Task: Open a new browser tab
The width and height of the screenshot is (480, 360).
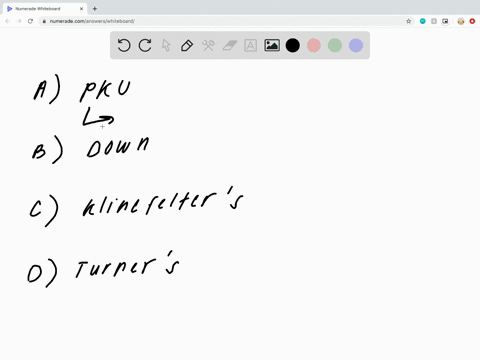Action: pos(95,9)
